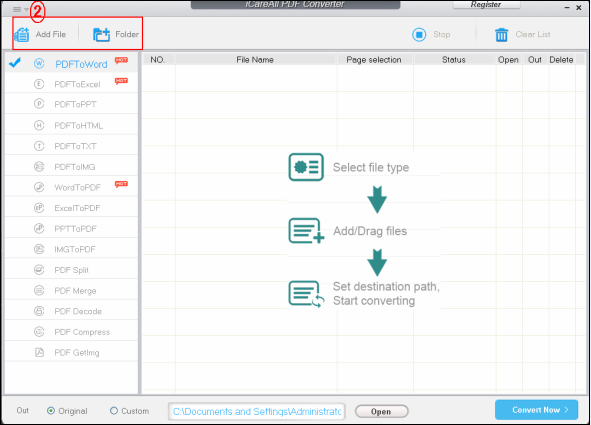
Task: Click the output path input field
Action: point(257,411)
